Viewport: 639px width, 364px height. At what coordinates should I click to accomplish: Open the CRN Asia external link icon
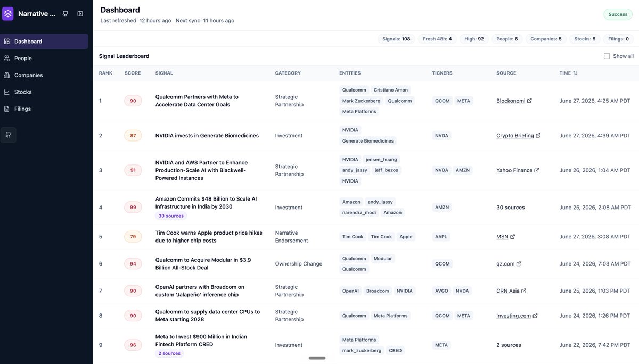(524, 291)
